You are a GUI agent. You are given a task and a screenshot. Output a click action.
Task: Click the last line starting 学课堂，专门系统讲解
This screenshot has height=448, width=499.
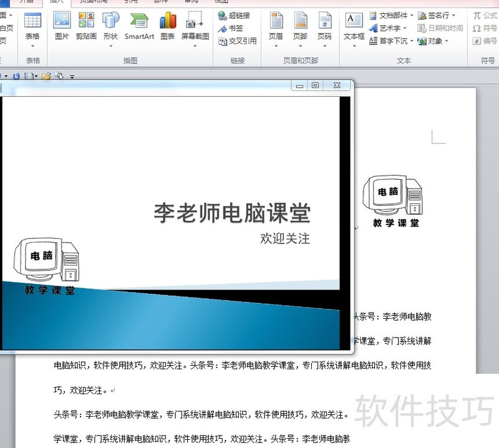click(201, 439)
